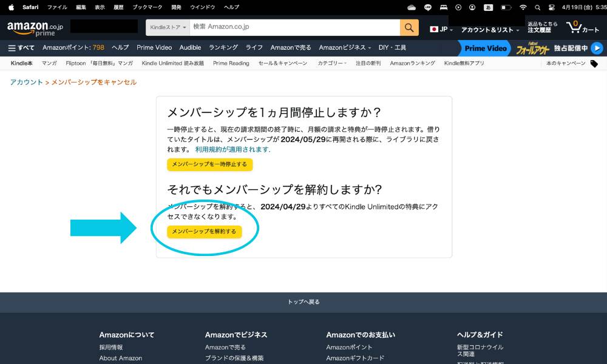Screen dimensions: 607x364
Task: Open the すべて hamburger menu
Action: [x=21, y=48]
